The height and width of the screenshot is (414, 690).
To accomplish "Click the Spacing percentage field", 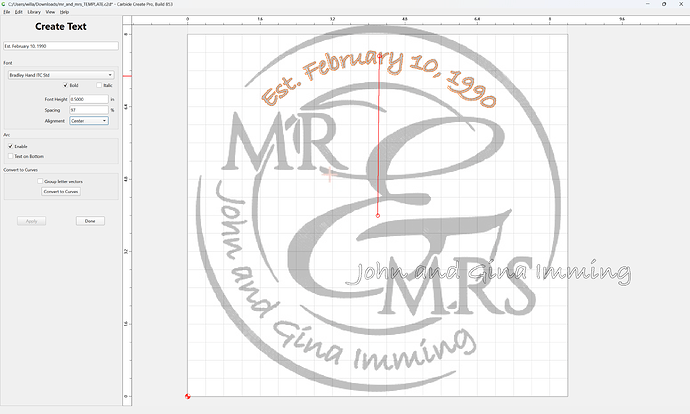I will click(x=89, y=110).
